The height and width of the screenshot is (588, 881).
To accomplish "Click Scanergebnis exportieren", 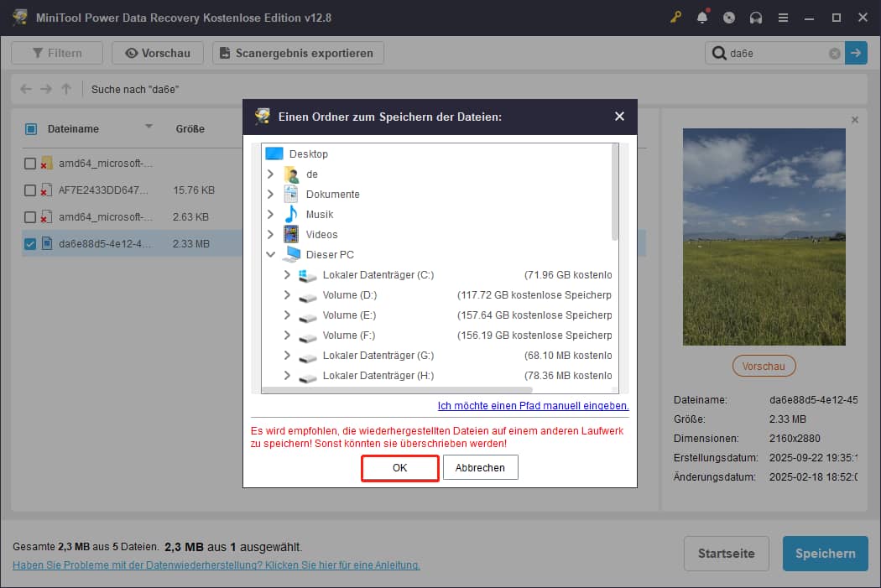I will 298,53.
